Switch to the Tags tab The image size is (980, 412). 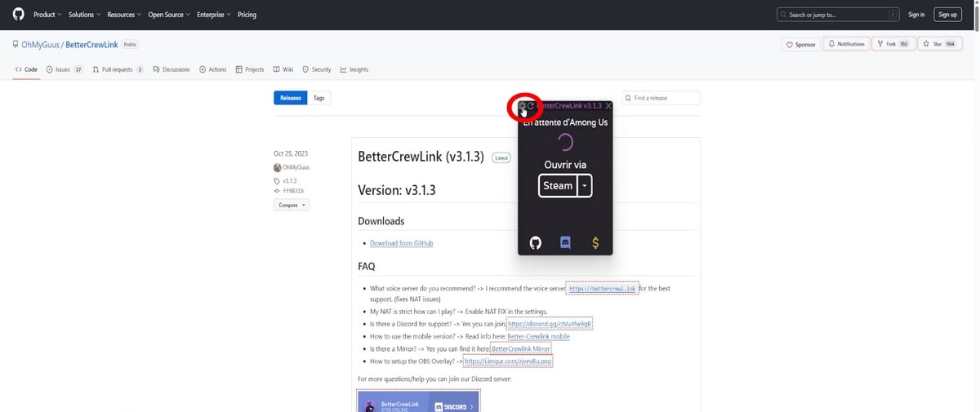point(318,98)
